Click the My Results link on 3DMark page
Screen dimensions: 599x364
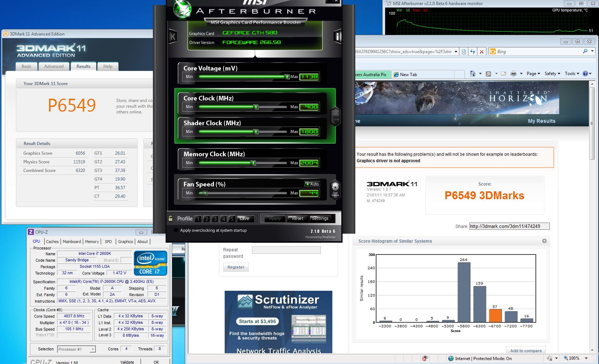541,121
